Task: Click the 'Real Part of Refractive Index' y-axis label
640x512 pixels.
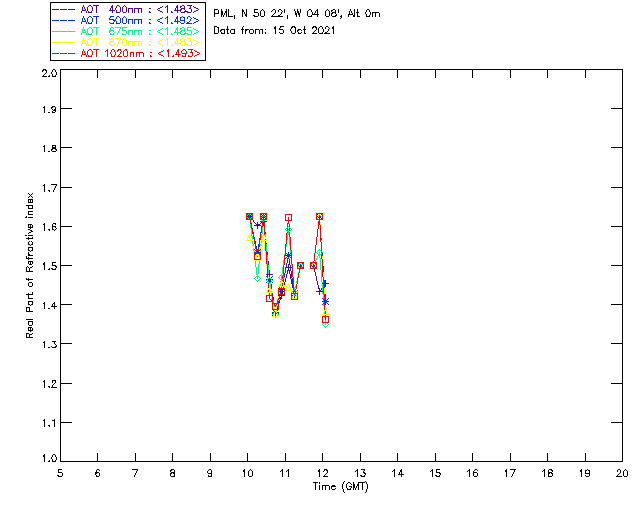Action: click(31, 264)
